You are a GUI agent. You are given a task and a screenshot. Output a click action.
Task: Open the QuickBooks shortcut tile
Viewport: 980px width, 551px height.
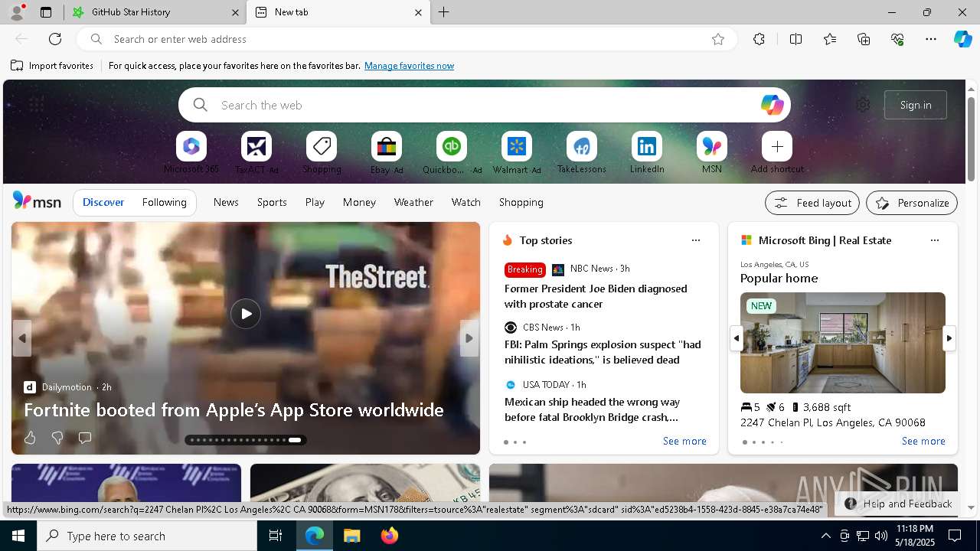pos(452,146)
